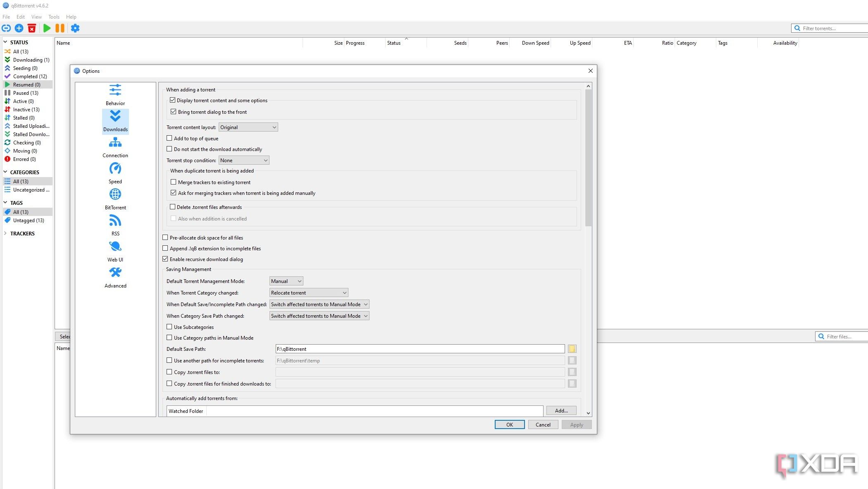The image size is (868, 489).
Task: Enable Pre-allocate disk space for all files
Action: coord(165,237)
